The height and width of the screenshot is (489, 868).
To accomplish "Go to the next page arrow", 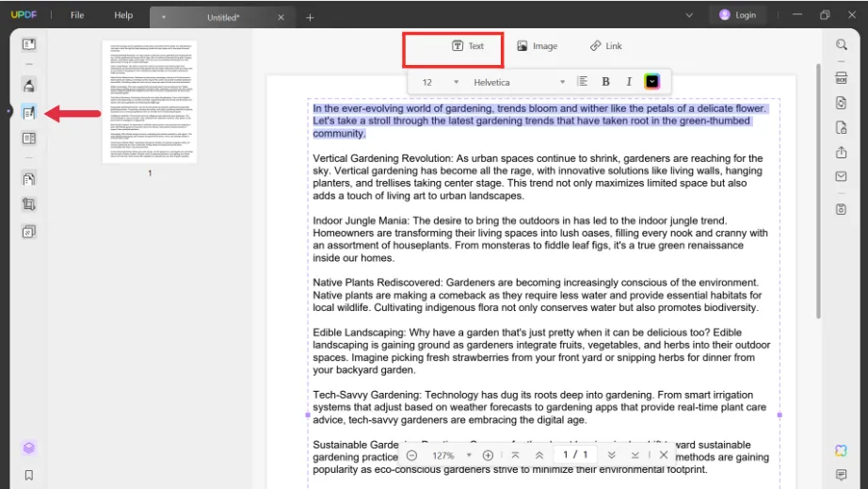I will (612, 455).
